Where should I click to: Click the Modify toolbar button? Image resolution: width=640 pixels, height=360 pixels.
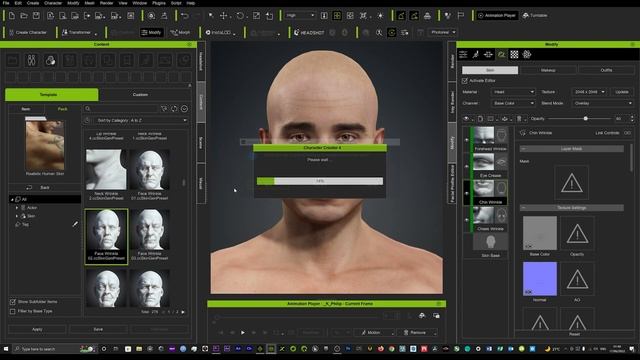(151, 32)
